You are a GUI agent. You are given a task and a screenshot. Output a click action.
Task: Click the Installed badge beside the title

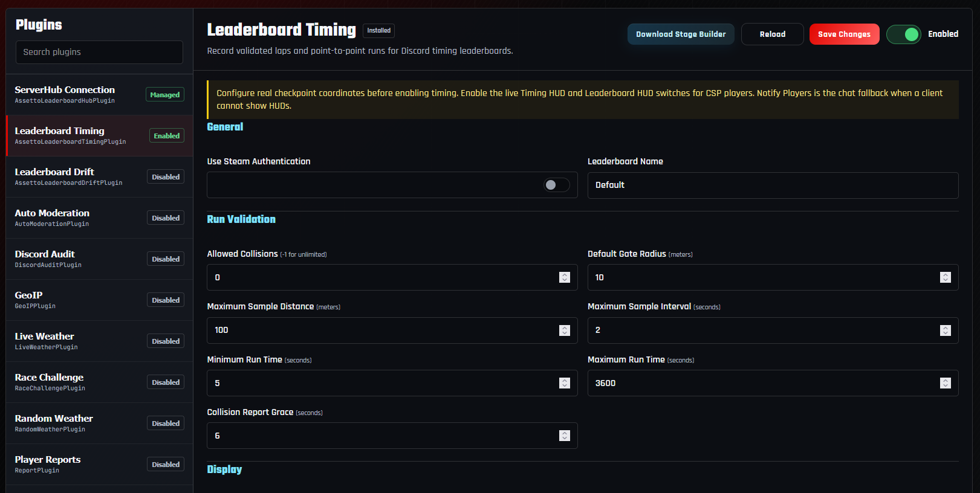click(379, 30)
